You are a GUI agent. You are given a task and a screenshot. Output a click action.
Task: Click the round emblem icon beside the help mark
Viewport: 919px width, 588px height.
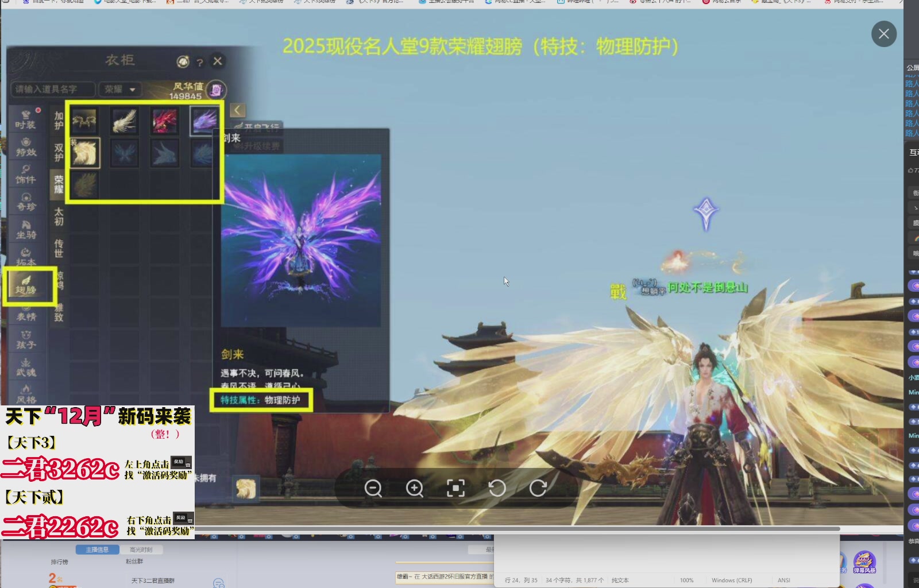pyautogui.click(x=183, y=61)
